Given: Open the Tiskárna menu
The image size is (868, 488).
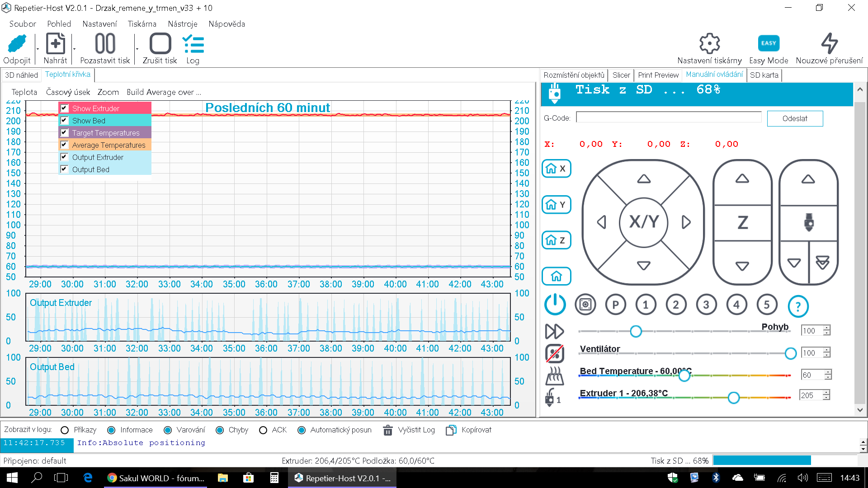Looking at the screenshot, I should coord(142,24).
